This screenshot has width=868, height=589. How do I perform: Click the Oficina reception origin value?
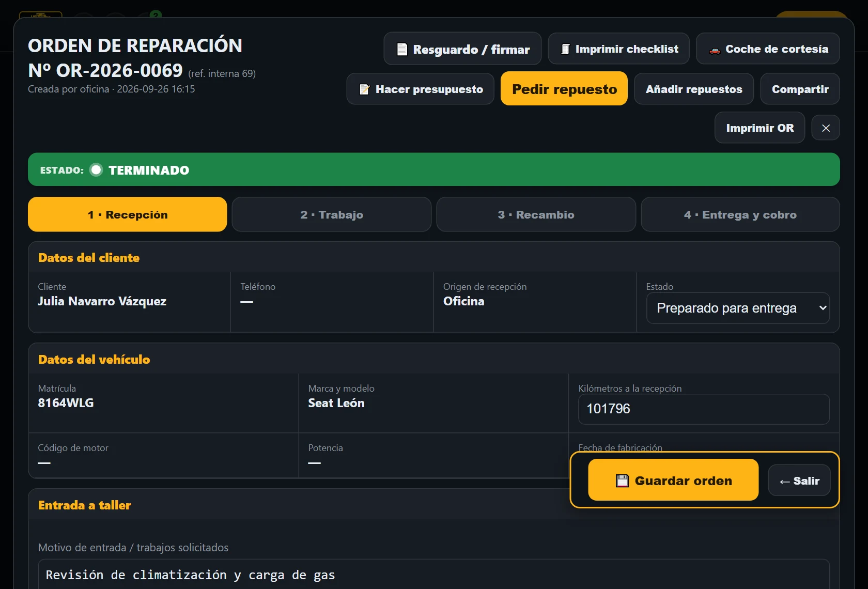click(463, 301)
